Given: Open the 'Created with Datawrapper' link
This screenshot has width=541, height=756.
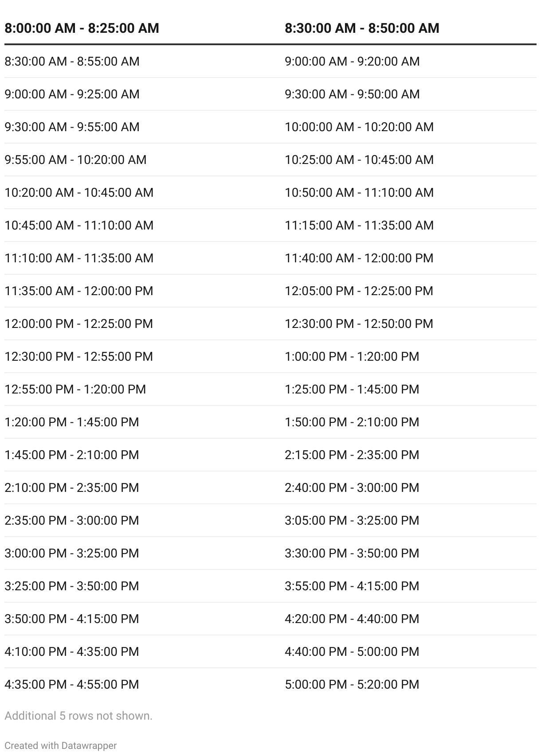Looking at the screenshot, I should (61, 745).
